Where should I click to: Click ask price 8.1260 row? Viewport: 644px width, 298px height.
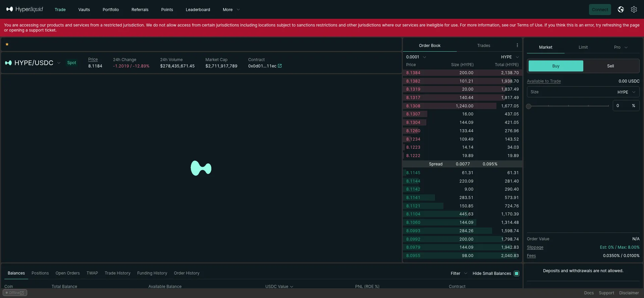[x=462, y=131]
